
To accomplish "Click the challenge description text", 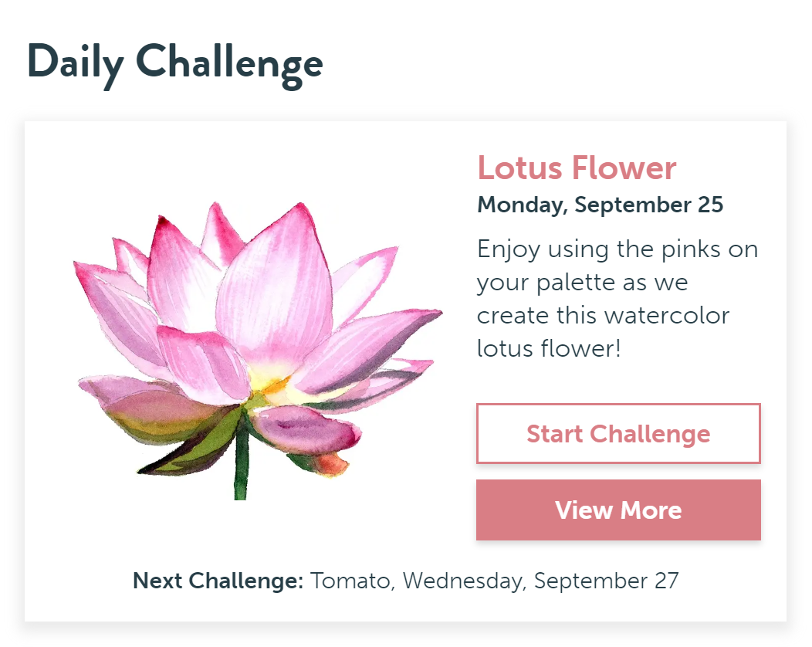I will 617,299.
